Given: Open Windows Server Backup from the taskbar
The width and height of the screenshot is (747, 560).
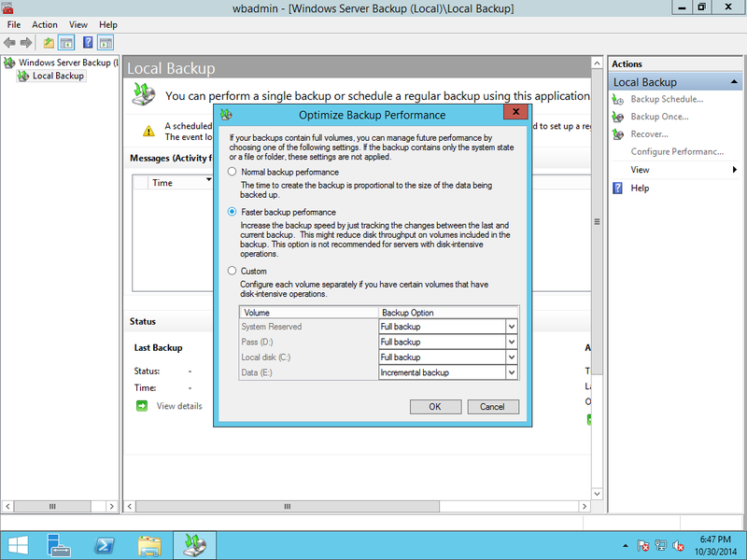Looking at the screenshot, I should 193,545.
